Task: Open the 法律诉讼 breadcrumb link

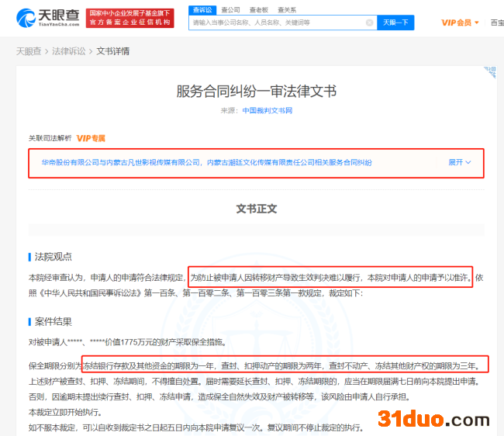Action: click(x=69, y=51)
